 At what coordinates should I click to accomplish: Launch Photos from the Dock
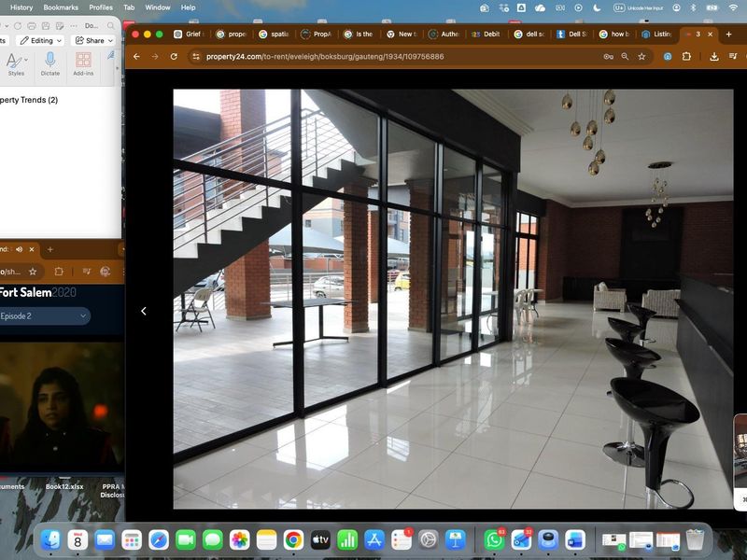[x=240, y=539]
